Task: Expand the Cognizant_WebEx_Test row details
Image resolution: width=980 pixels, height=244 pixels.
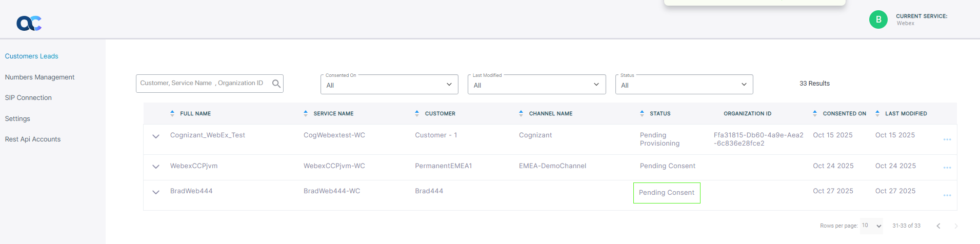Action: pos(156,136)
